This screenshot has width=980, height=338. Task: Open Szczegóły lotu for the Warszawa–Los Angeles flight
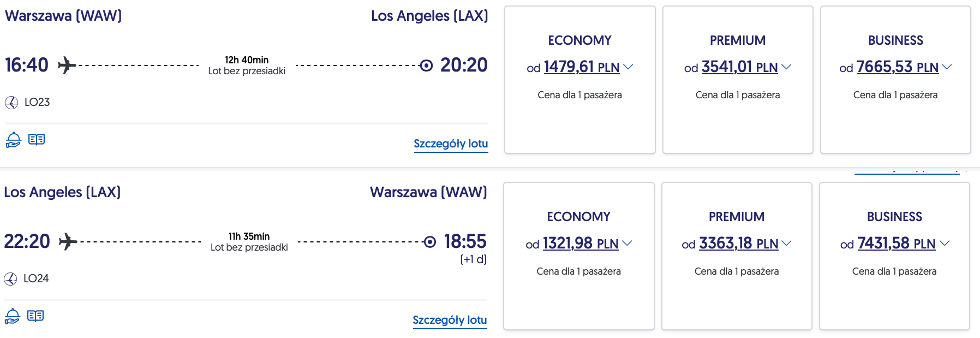pos(451,144)
